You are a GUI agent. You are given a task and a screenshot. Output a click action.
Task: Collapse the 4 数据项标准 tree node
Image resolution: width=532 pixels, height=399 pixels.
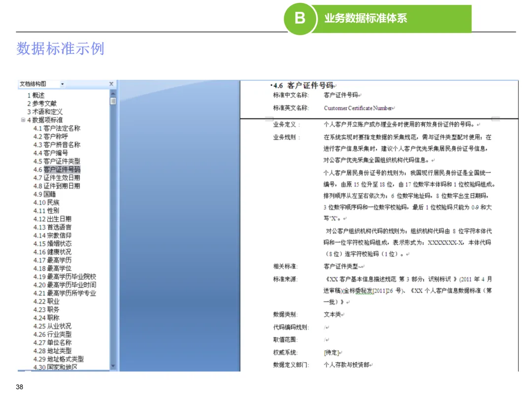pos(23,120)
